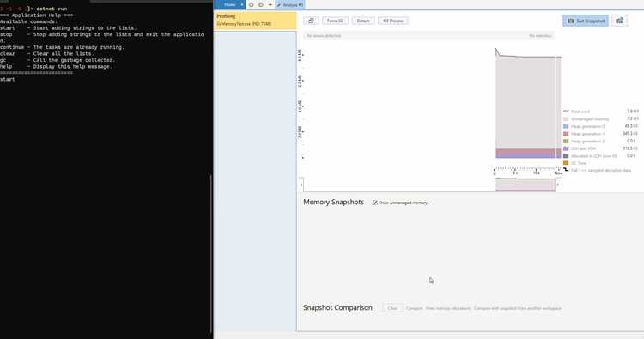Screen dimensions: 644x339
Task: Click the forward navigation circle icon
Action: (x=261, y=5)
